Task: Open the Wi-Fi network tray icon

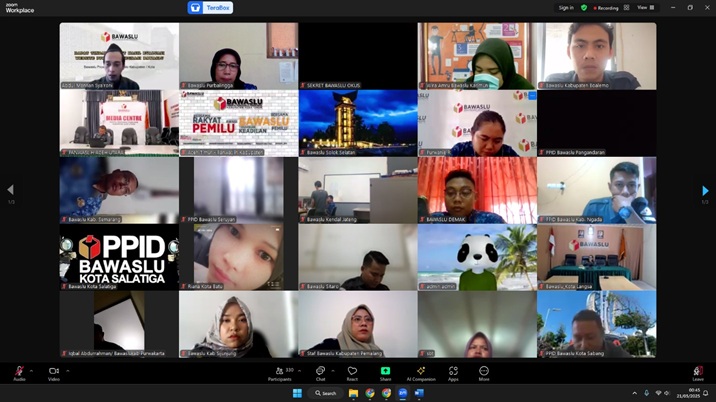Action: coord(658,393)
